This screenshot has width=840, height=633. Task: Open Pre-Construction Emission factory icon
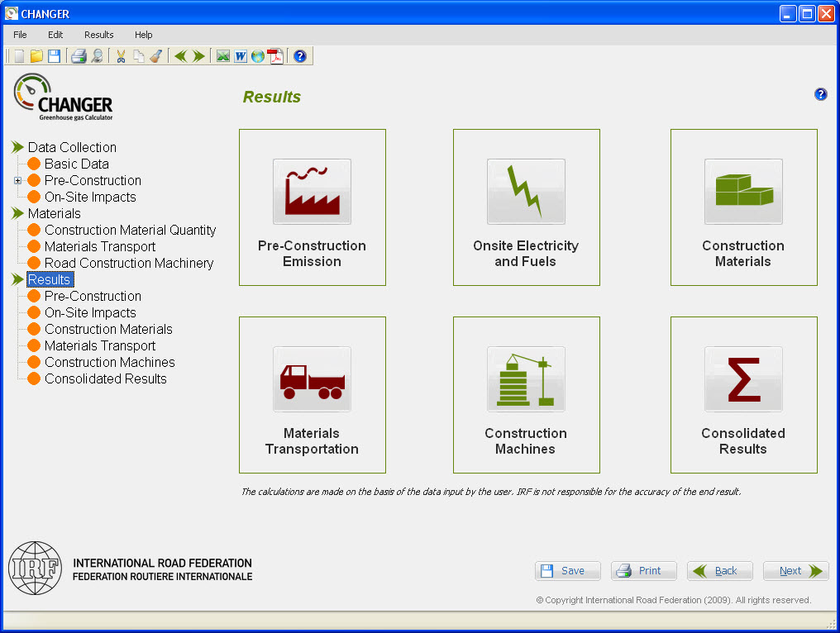coord(312,191)
